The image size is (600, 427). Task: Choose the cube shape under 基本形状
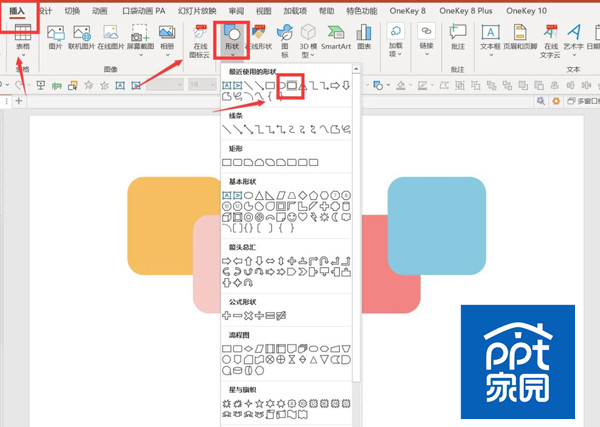pos(227,217)
